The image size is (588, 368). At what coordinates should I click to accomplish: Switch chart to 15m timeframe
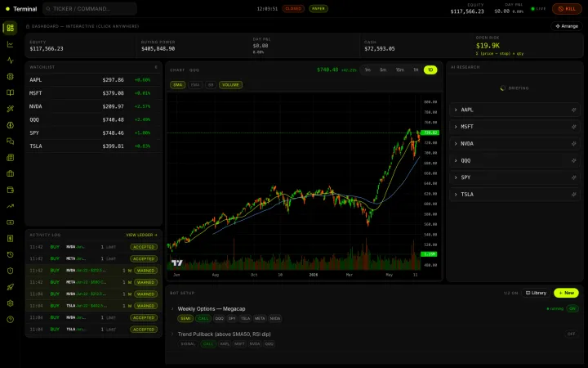coord(399,70)
